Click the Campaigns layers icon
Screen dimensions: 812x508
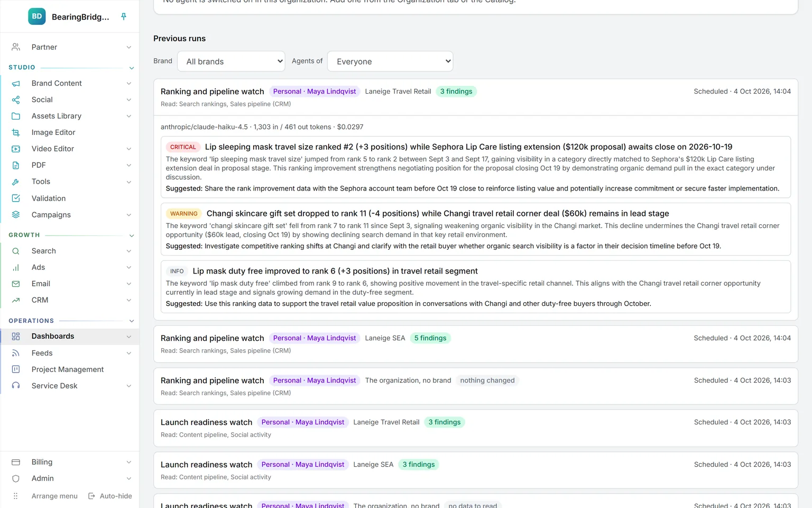(x=16, y=215)
